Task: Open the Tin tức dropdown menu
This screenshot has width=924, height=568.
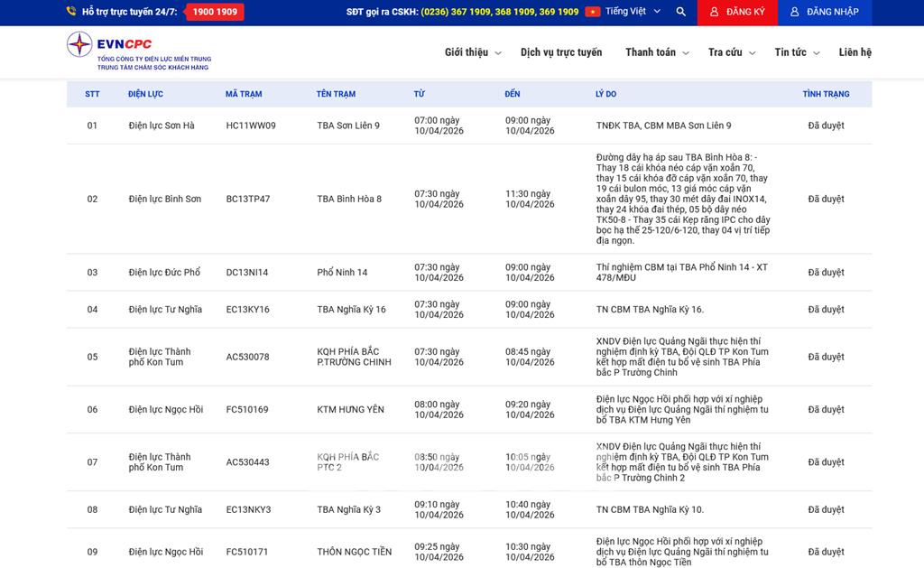Action: [797, 52]
